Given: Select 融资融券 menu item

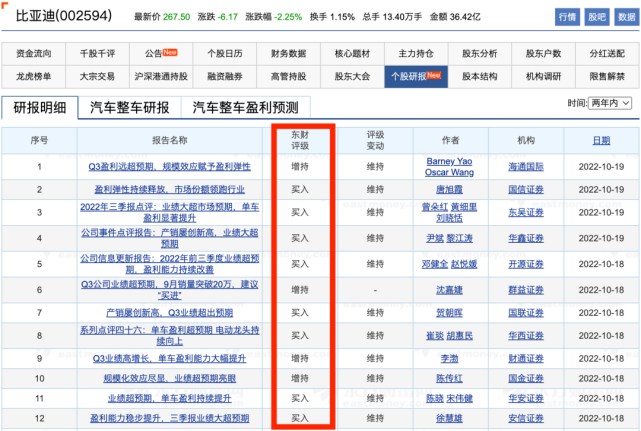Looking at the screenshot, I should coord(225,76).
